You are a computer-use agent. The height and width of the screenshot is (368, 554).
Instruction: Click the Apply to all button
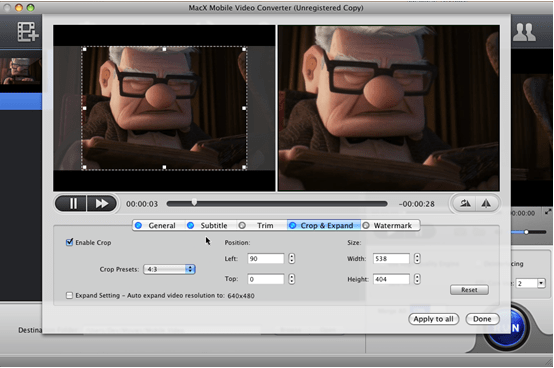tap(434, 319)
